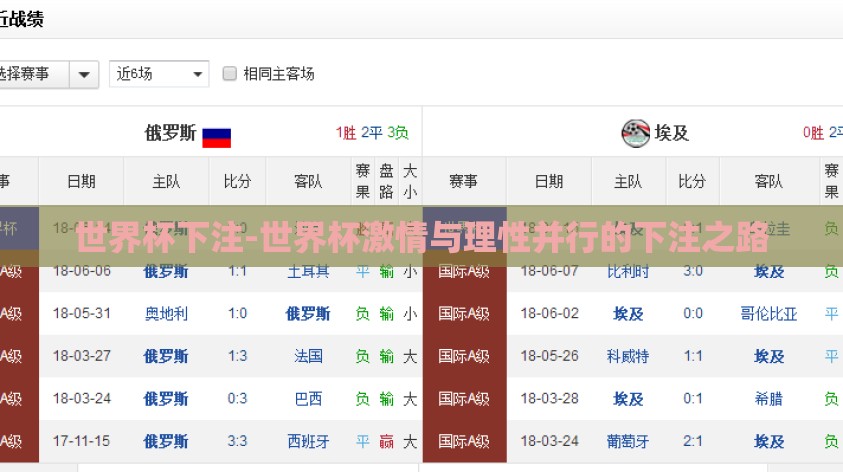
Task: Click 大 value in the 巴西 row
Action: (x=410, y=399)
